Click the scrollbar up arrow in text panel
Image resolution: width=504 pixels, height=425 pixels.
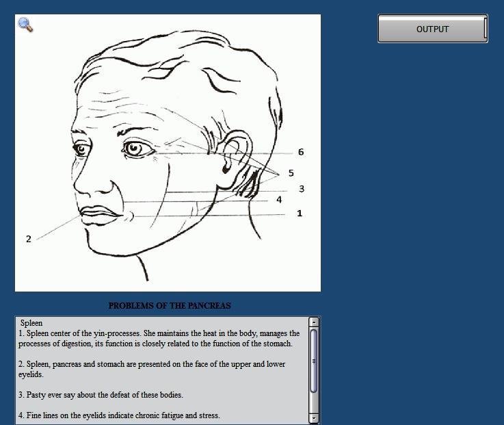[314, 322]
